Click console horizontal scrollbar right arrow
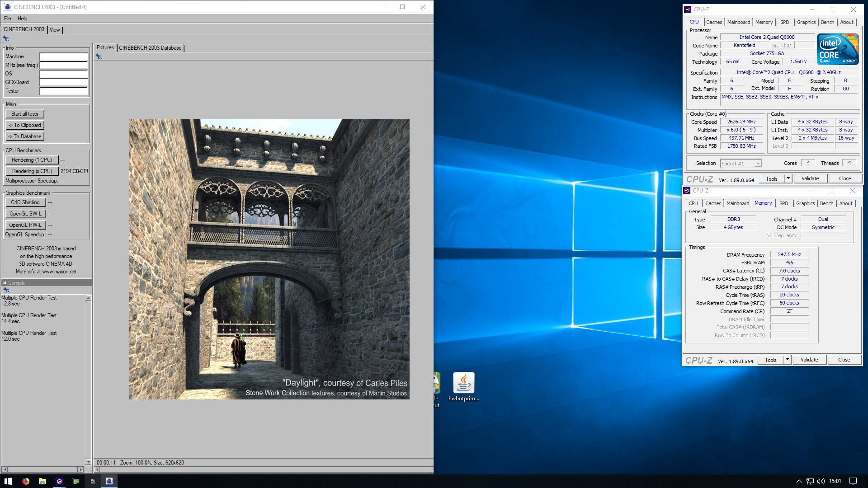 tap(81, 470)
